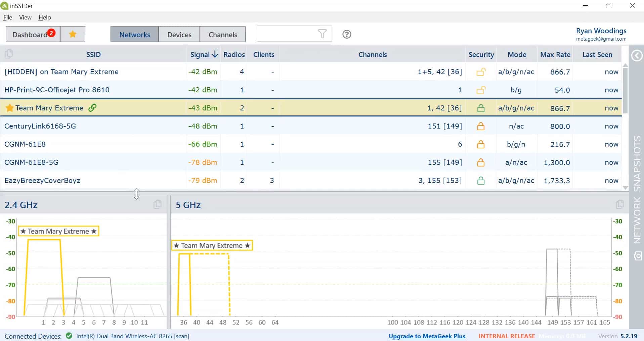
Task: Click the table and graphs splitter handle
Action: pyautogui.click(x=314, y=193)
